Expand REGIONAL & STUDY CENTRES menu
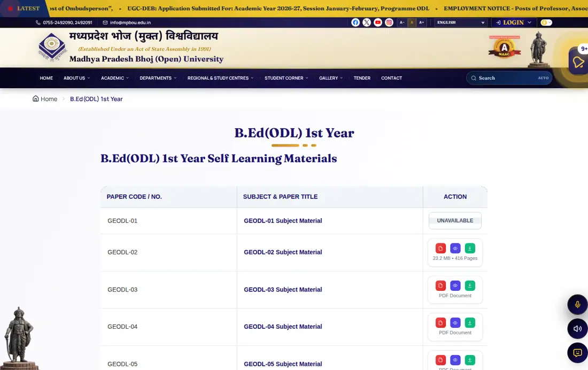Viewport: 588px width, 370px height. 220,78
